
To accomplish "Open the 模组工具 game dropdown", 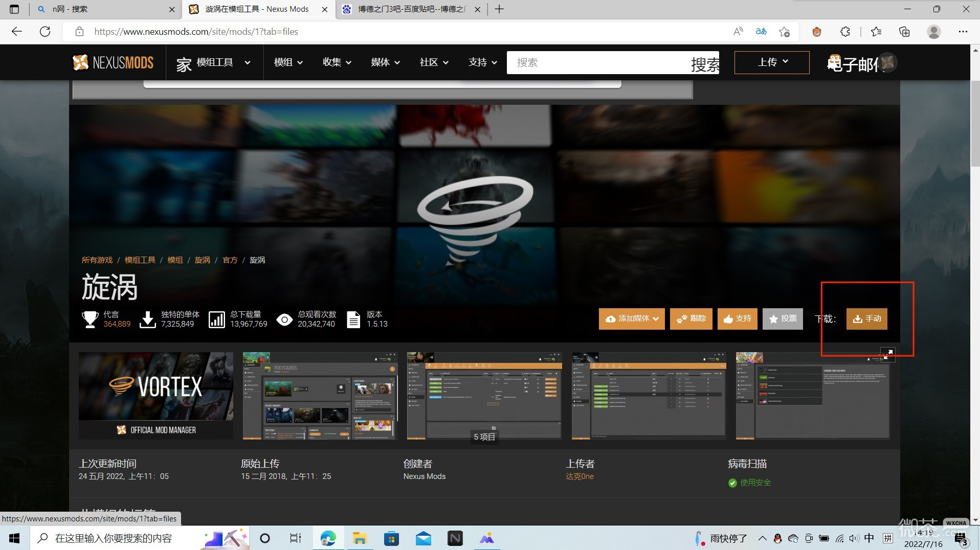I will point(213,62).
